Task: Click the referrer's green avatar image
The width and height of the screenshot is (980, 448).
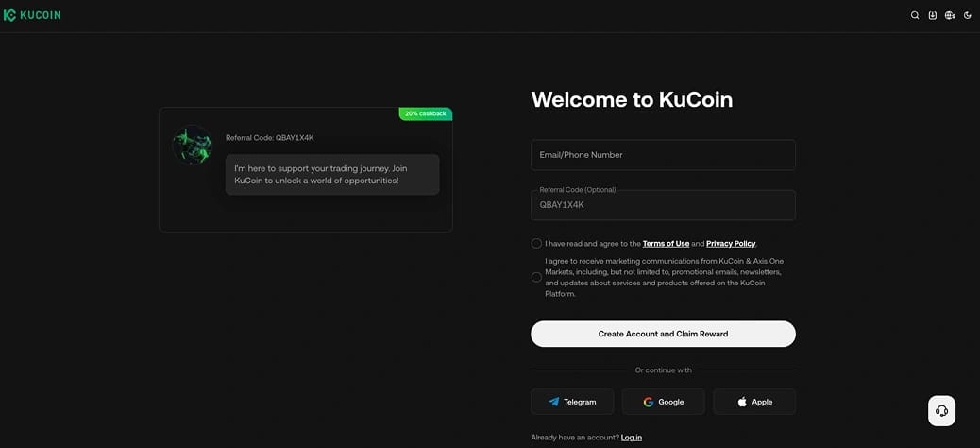Action: [192, 146]
